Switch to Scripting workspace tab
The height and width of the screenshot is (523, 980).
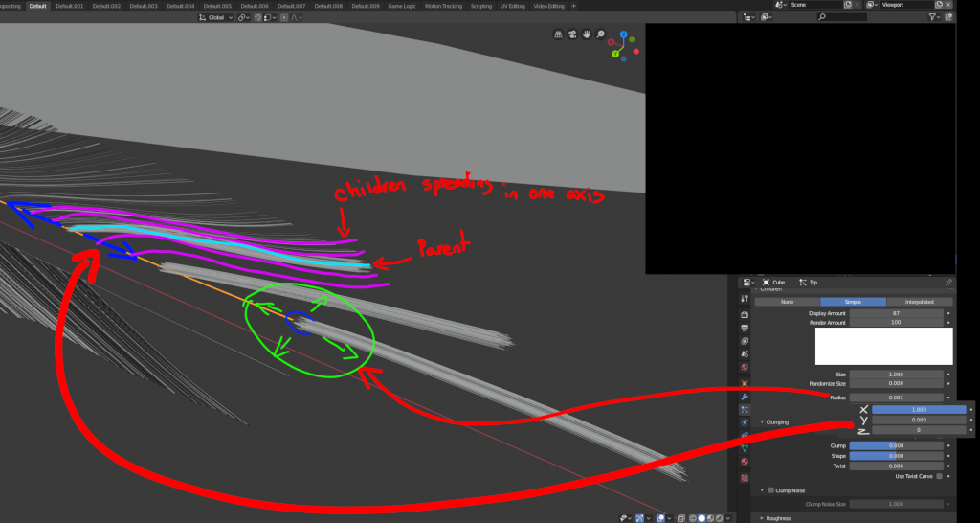[481, 6]
